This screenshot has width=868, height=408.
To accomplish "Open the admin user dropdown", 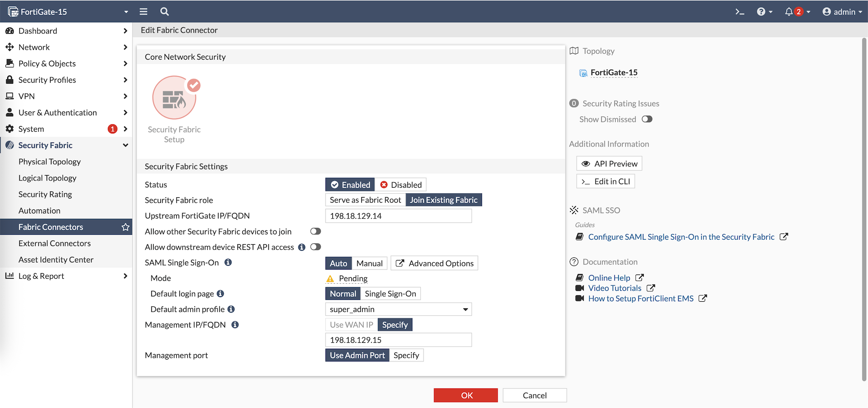I will click(x=842, y=12).
